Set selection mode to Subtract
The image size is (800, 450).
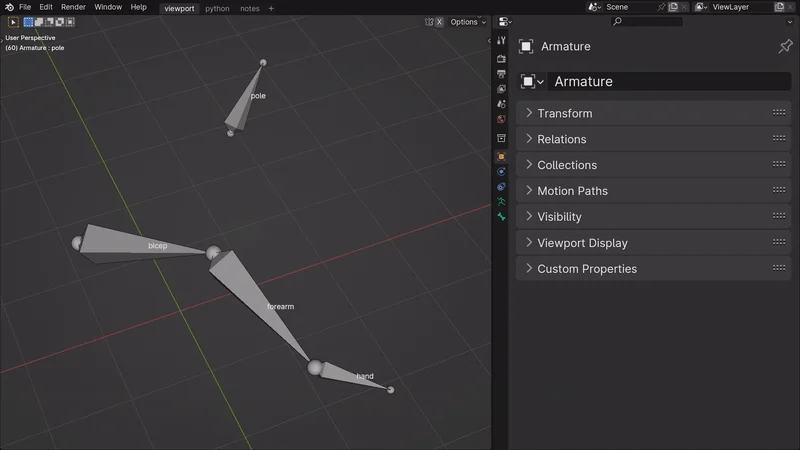click(x=49, y=22)
